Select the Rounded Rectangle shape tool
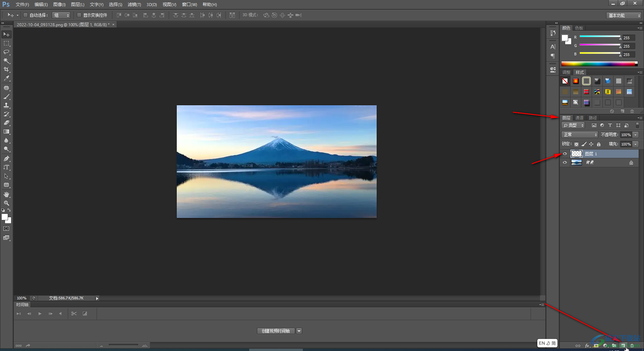 6,185
